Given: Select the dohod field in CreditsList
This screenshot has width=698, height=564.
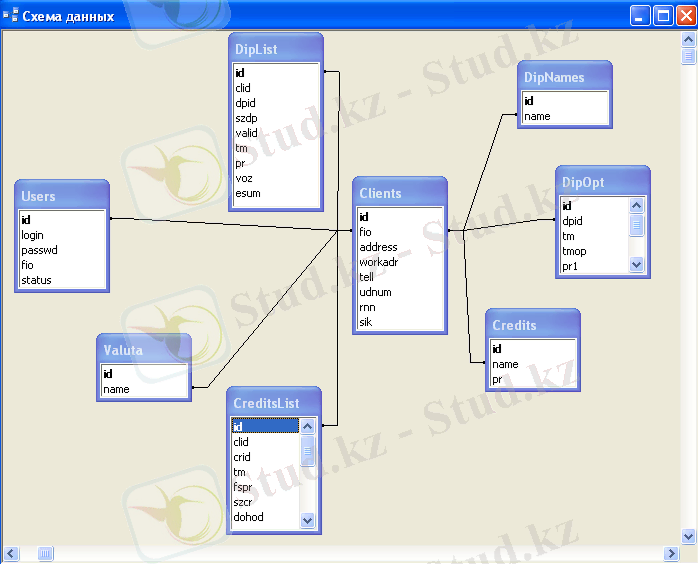Looking at the screenshot, I should (x=248, y=517).
